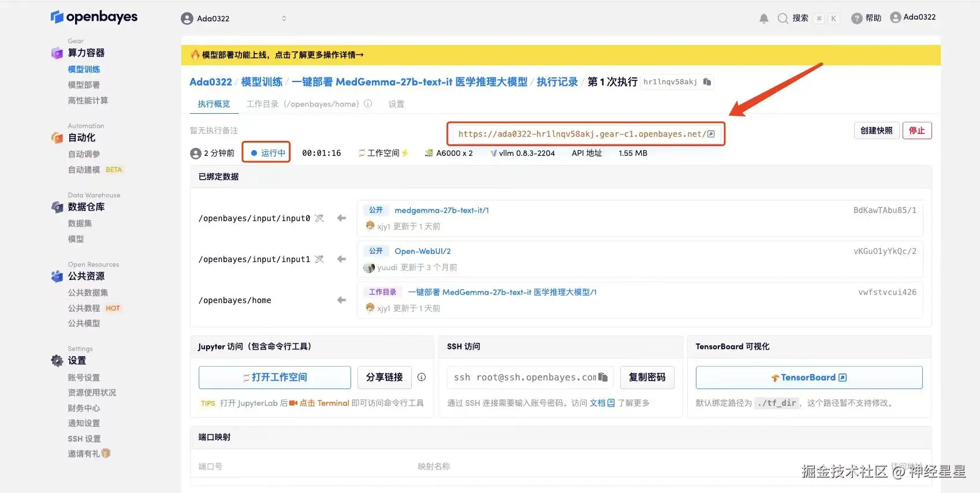The width and height of the screenshot is (980, 493).
Task: Click the search magnifier icon
Action: click(782, 18)
